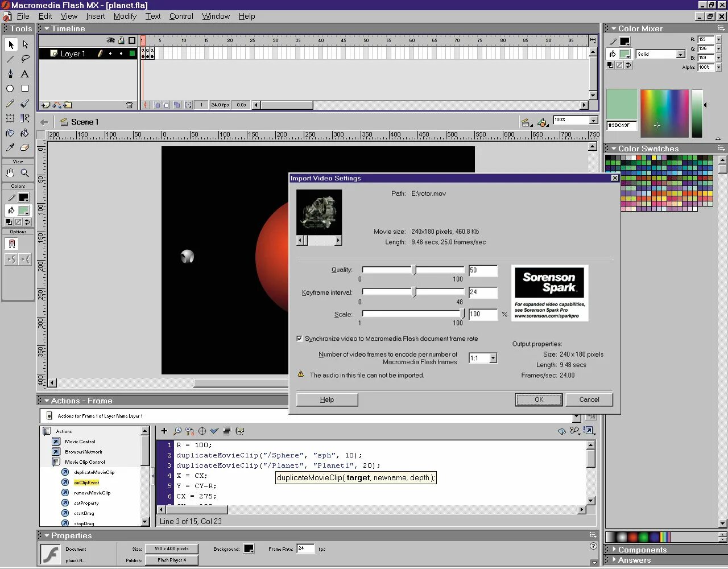The width and height of the screenshot is (728, 569).
Task: Choose the Brush tool
Action: click(x=25, y=104)
